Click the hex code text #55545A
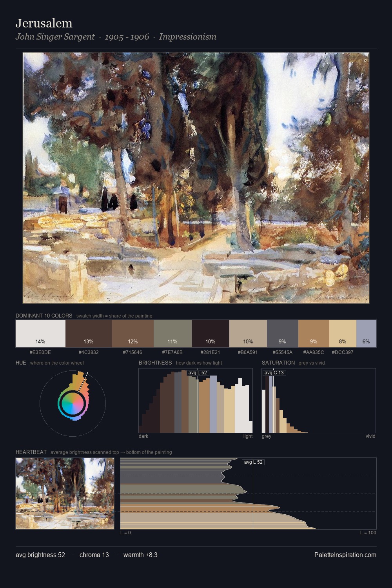Viewport: 392px width, 588px height. (283, 352)
